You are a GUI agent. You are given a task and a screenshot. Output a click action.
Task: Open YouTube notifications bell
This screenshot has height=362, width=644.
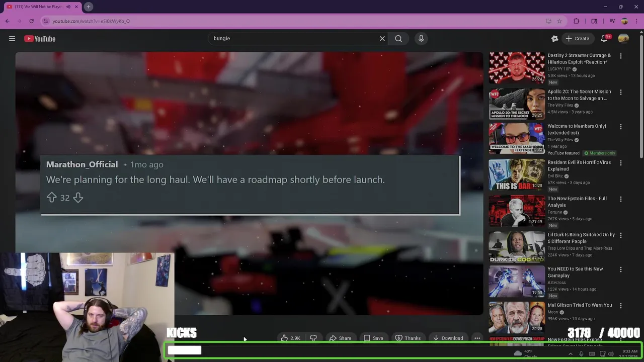604,39
